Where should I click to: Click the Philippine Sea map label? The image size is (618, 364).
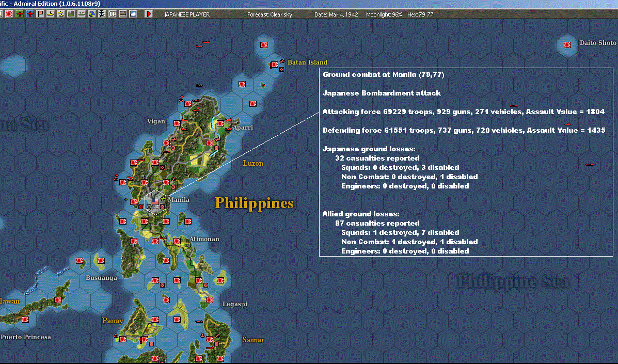513,282
